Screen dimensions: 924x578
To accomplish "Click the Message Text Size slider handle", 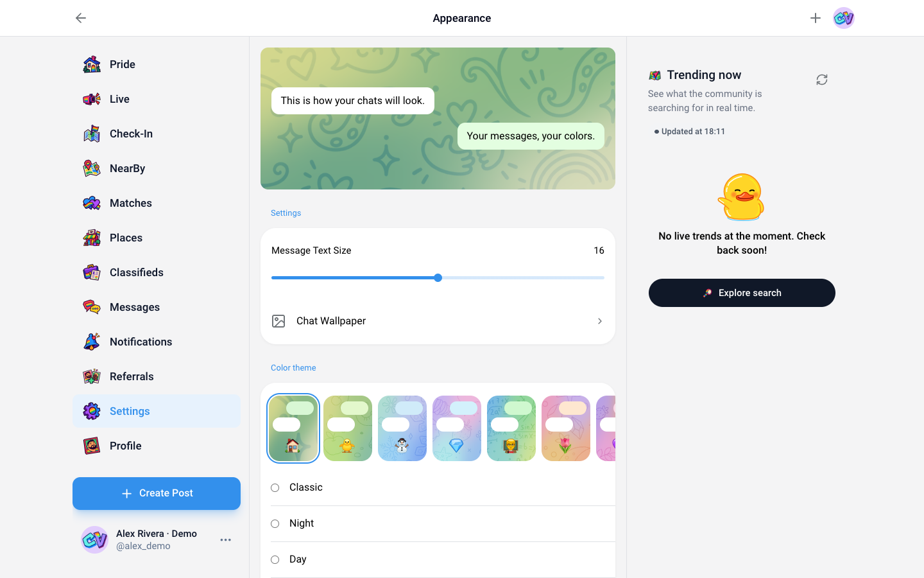I will tap(438, 278).
